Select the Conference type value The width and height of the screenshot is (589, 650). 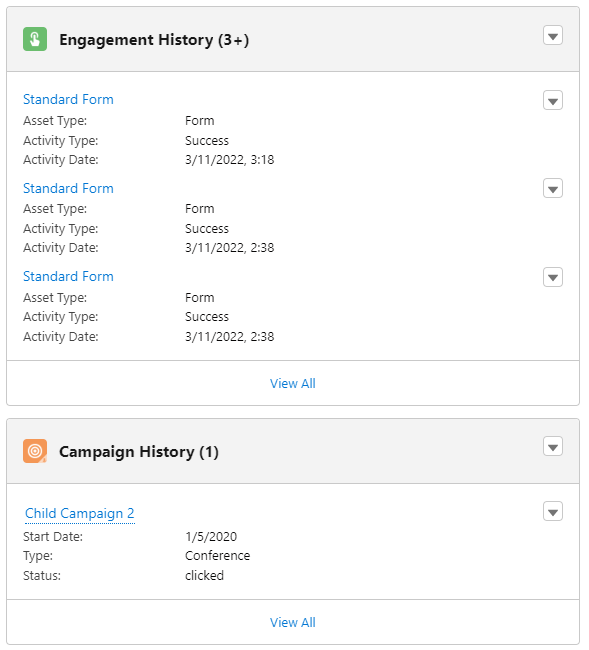218,556
